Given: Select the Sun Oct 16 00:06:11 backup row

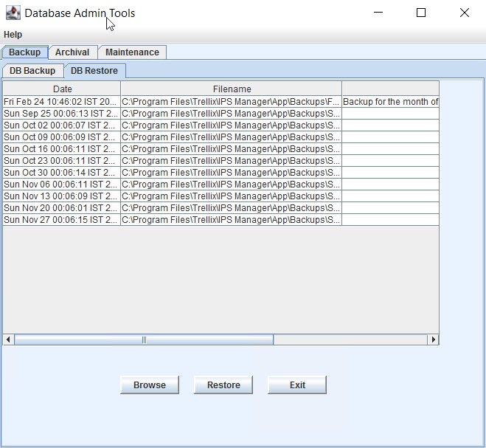Looking at the screenshot, I should [221, 149].
